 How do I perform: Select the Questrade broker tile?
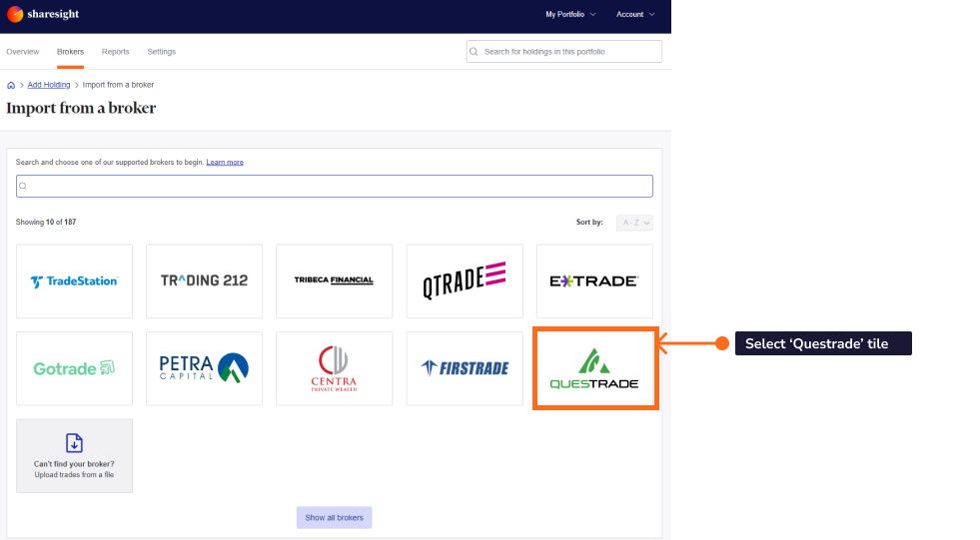594,368
